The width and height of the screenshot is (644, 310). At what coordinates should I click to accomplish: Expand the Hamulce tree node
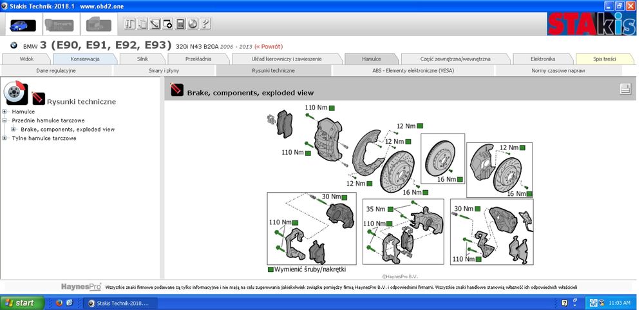click(x=5, y=111)
